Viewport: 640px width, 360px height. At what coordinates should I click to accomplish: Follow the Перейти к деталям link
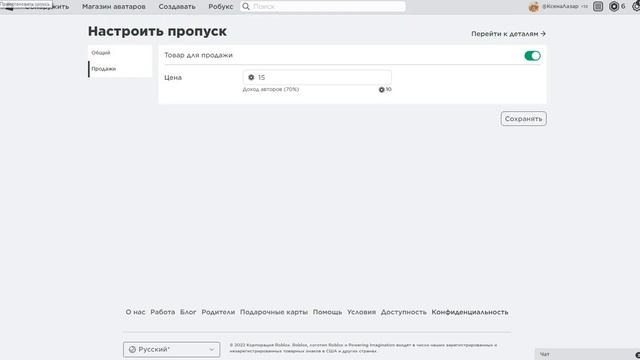click(x=508, y=34)
